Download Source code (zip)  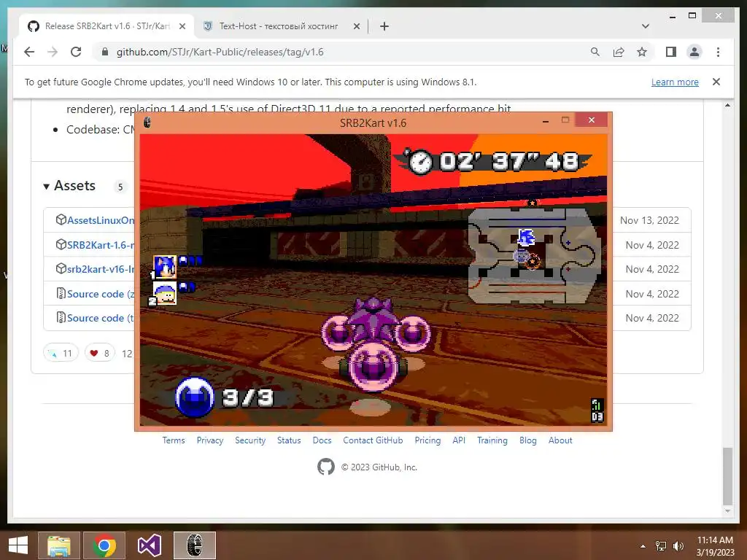(x=101, y=294)
